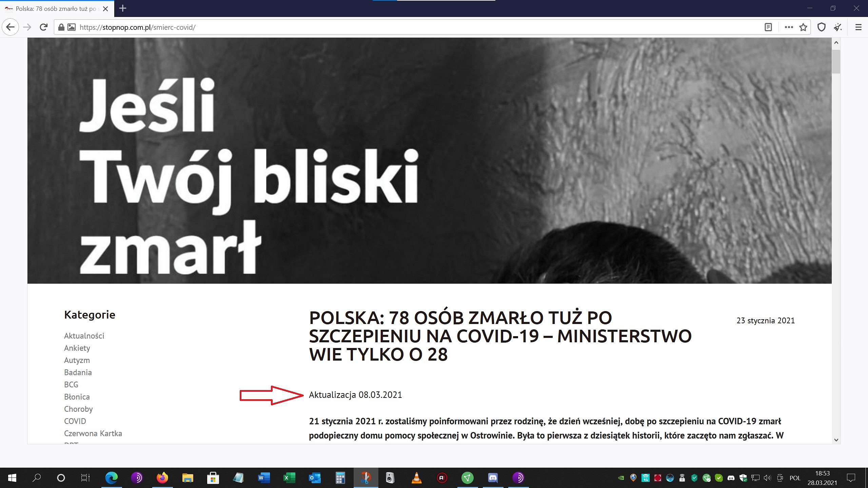
Task: Open Windows taskbar search
Action: pyautogui.click(x=36, y=478)
